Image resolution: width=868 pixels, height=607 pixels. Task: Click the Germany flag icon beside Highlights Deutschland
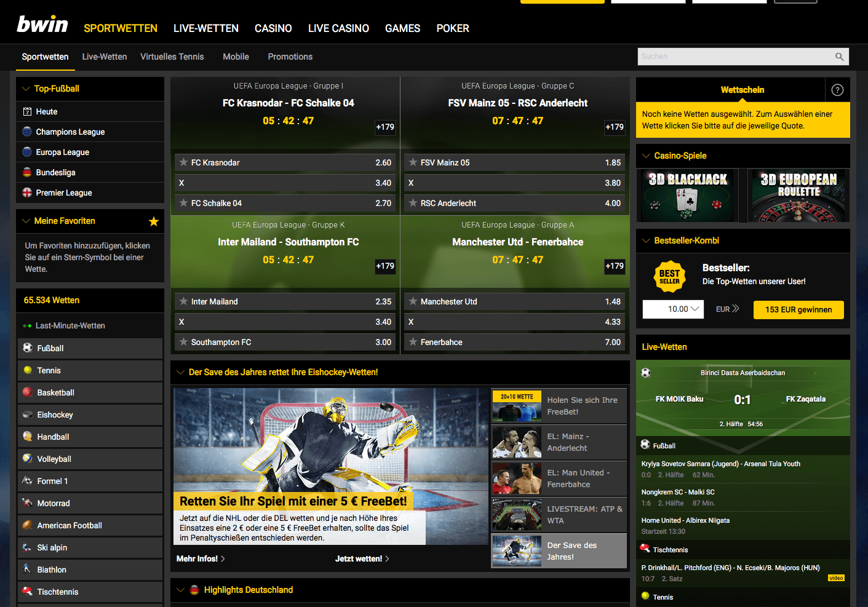[x=194, y=590]
